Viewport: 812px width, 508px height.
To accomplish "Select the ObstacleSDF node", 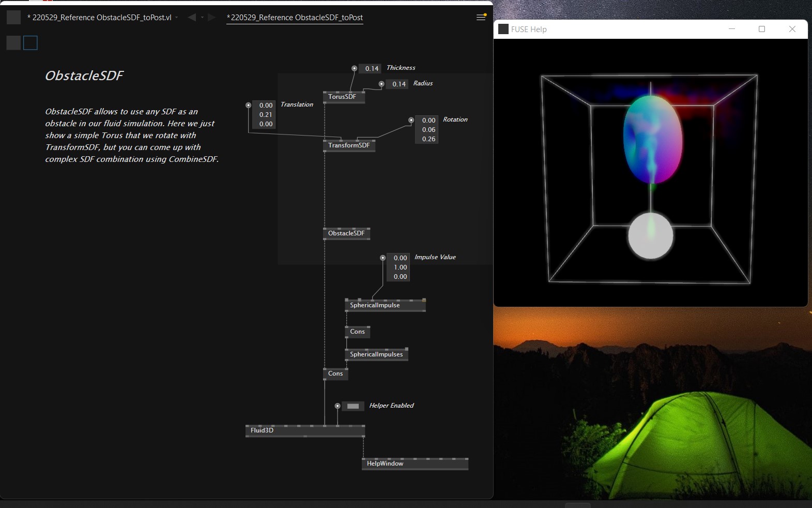I will pos(346,233).
